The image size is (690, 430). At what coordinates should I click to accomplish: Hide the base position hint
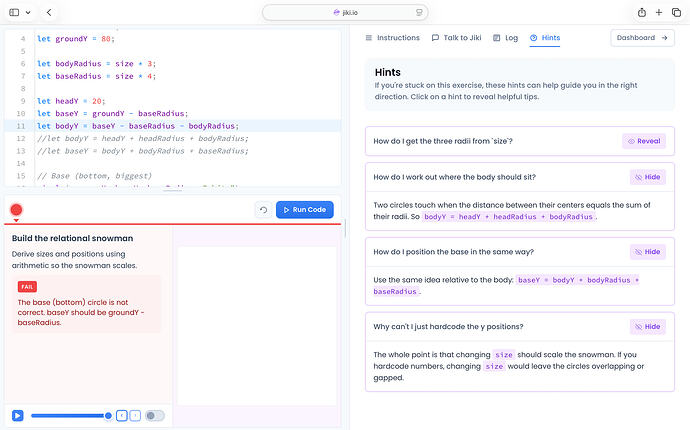point(648,252)
